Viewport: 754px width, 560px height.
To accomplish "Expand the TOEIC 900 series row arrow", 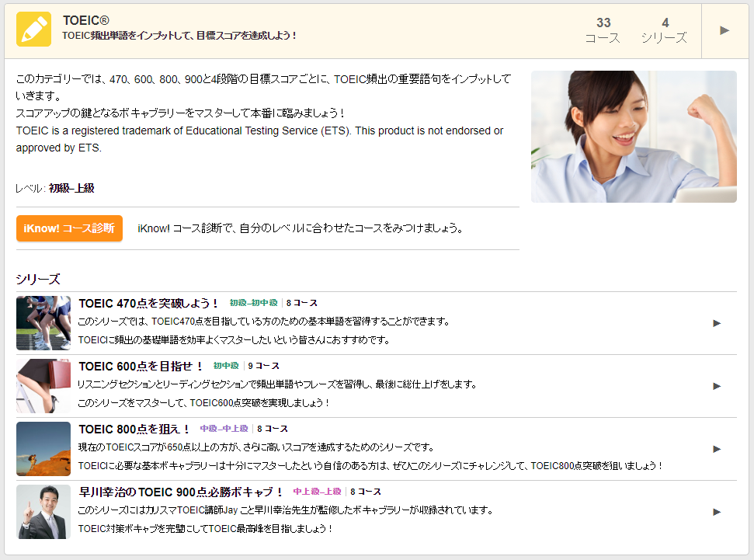I will point(717,513).
